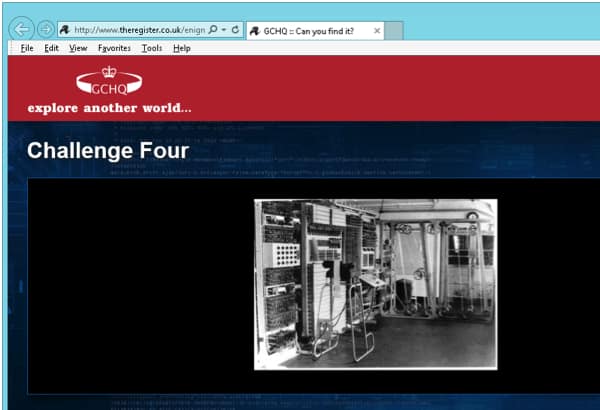
Task: Click the GCHQ crown logo
Action: pyautogui.click(x=109, y=82)
